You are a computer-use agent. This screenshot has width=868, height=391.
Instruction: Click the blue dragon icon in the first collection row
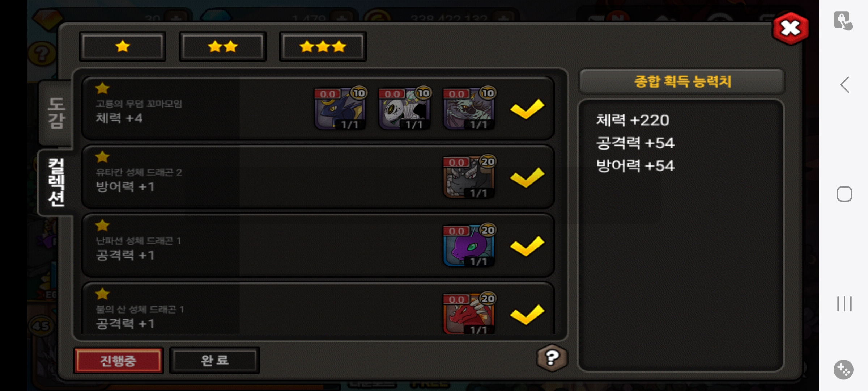[340, 109]
